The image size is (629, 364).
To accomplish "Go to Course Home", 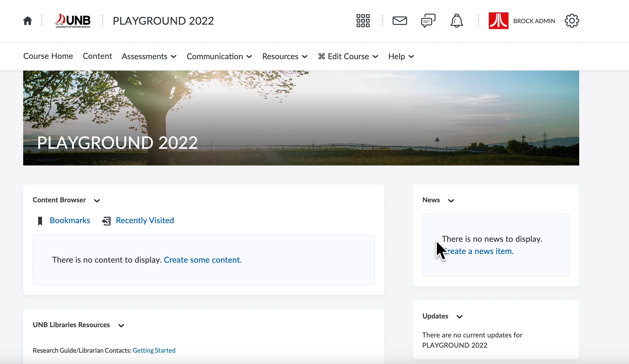I will [48, 56].
